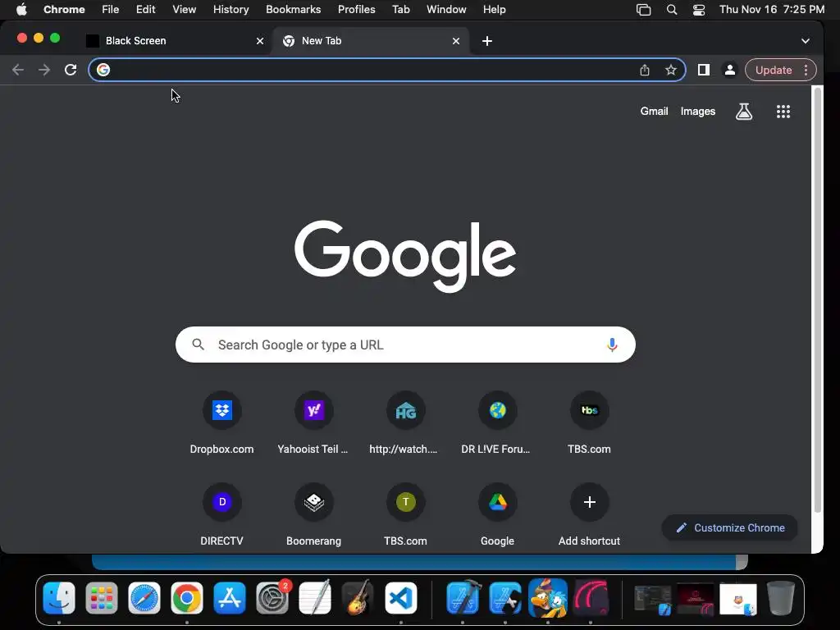The image size is (840, 630).
Task: Open TextEdit from the Dock
Action: pos(315,598)
